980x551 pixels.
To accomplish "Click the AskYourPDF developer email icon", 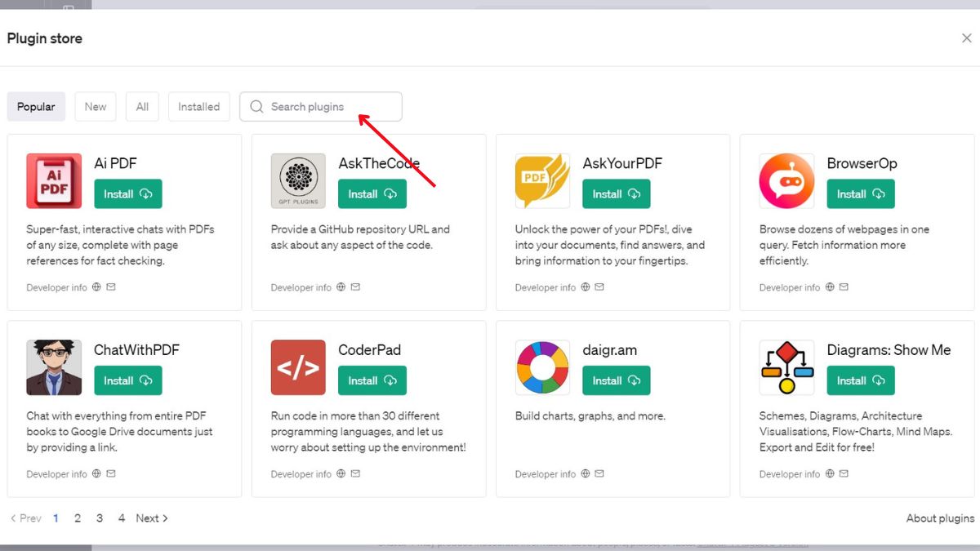I will 599,287.
